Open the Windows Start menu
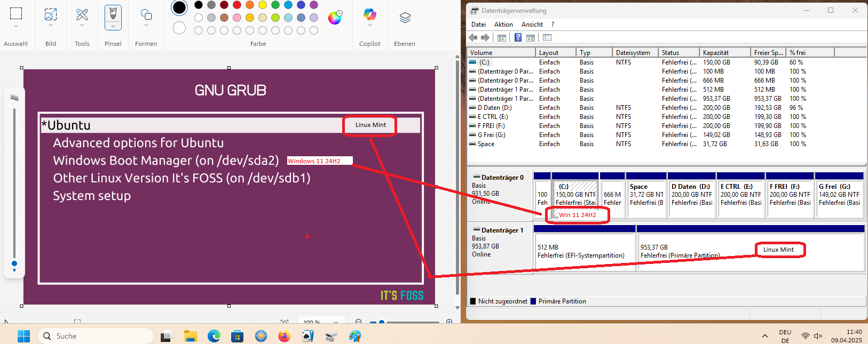This screenshot has height=344, width=868. tap(23, 336)
